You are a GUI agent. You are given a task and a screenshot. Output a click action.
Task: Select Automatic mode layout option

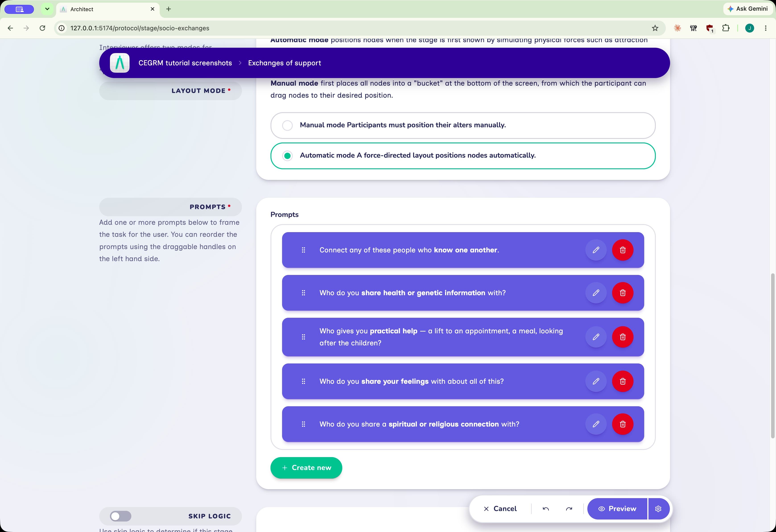click(463, 156)
